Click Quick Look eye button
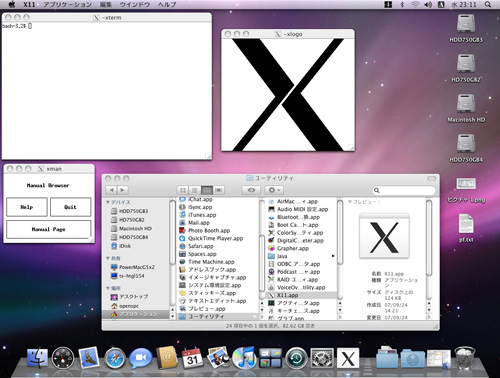This screenshot has height=378, width=500. [251, 190]
